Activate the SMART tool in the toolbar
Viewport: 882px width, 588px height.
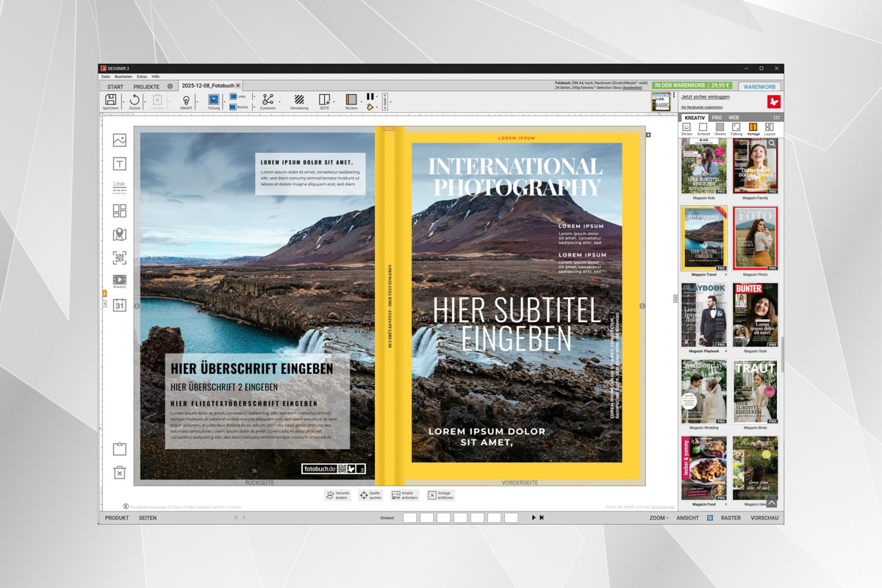tap(186, 101)
